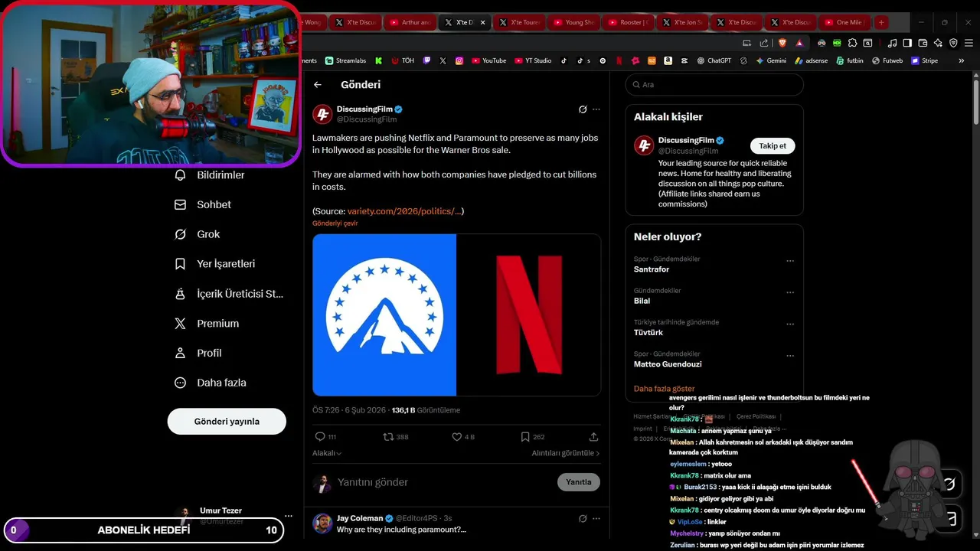Click the Brave Shields lion icon

click(782, 43)
